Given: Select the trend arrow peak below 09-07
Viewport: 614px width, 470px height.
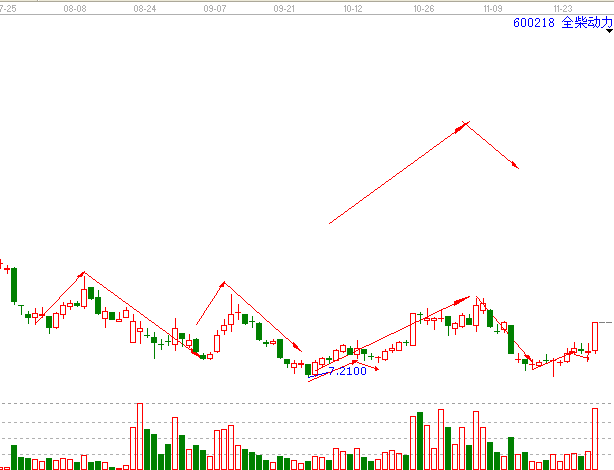Looking at the screenshot, I should (x=224, y=283).
